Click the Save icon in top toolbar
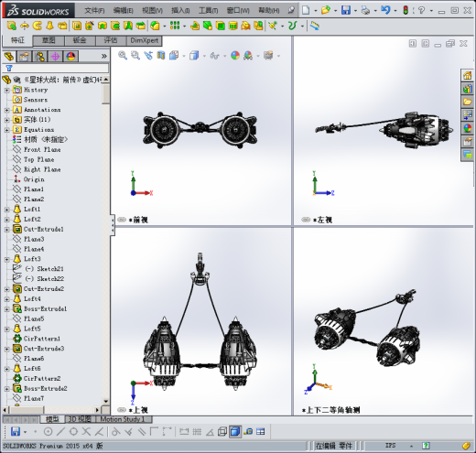The image size is (476, 453). pyautogui.click(x=346, y=10)
